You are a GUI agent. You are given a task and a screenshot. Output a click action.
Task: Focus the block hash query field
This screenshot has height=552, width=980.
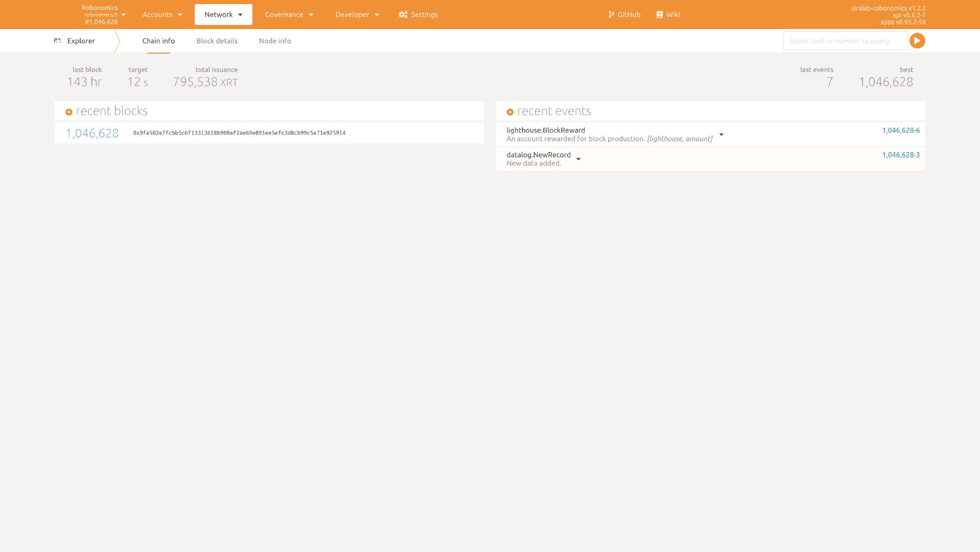tap(845, 41)
